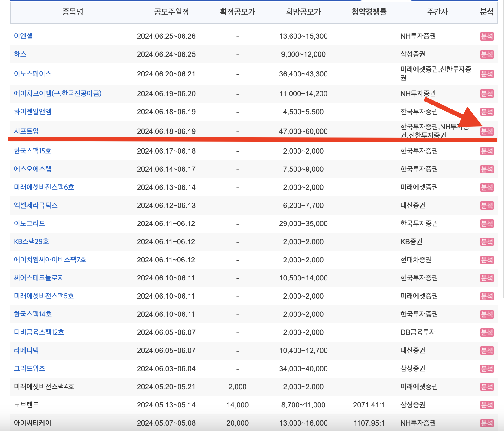Click the 분석 icon for 아이씨티케이

487,423
